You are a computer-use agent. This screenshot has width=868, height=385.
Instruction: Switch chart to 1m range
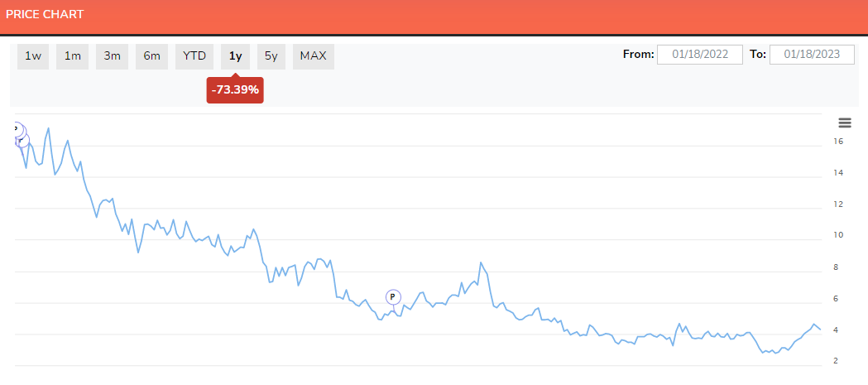(73, 56)
